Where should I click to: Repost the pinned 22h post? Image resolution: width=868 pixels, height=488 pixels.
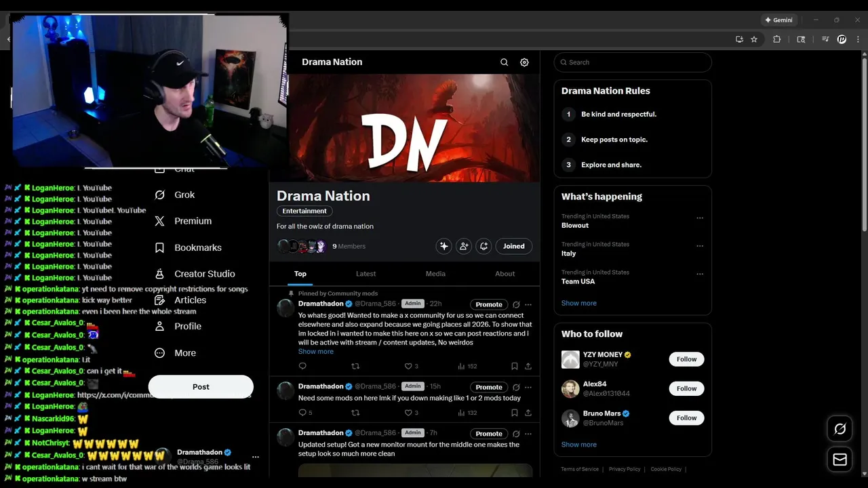355,366
